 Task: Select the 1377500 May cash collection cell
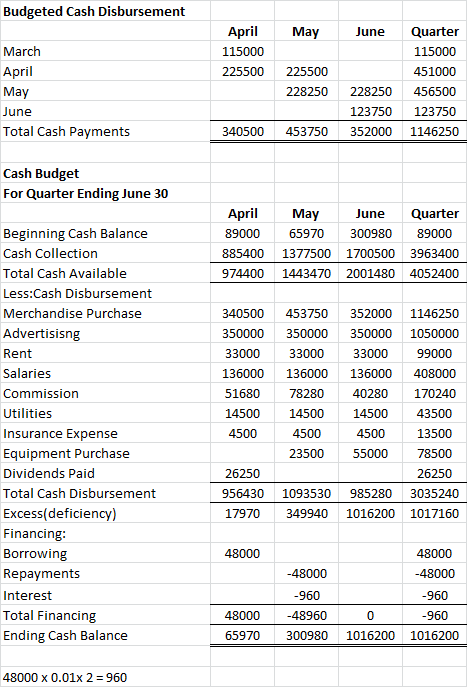(x=306, y=253)
